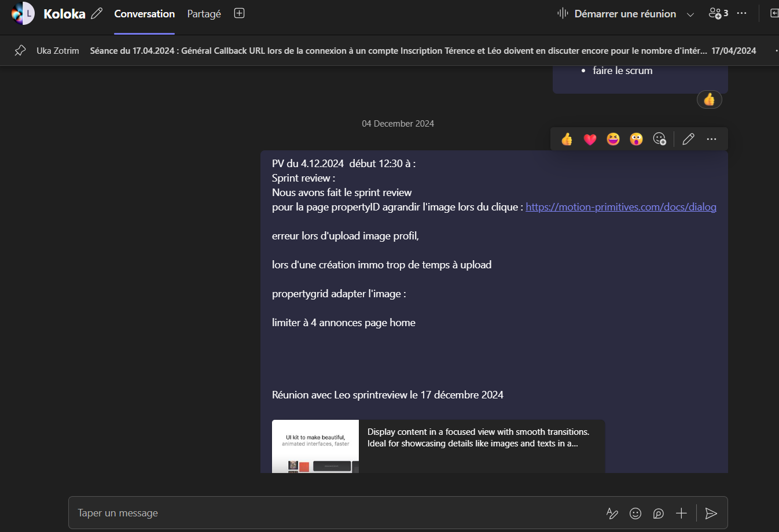The height and width of the screenshot is (532, 779).
Task: Show the participants list
Action: 718,13
